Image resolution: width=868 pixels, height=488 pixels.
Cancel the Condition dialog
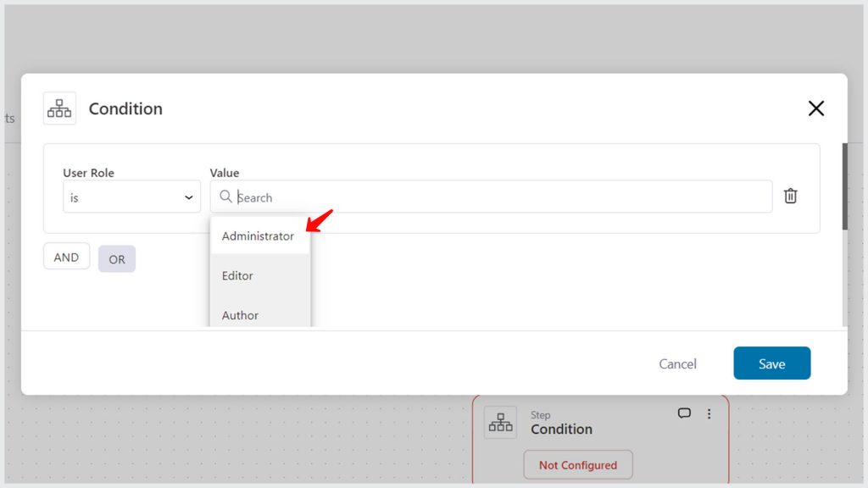point(677,363)
